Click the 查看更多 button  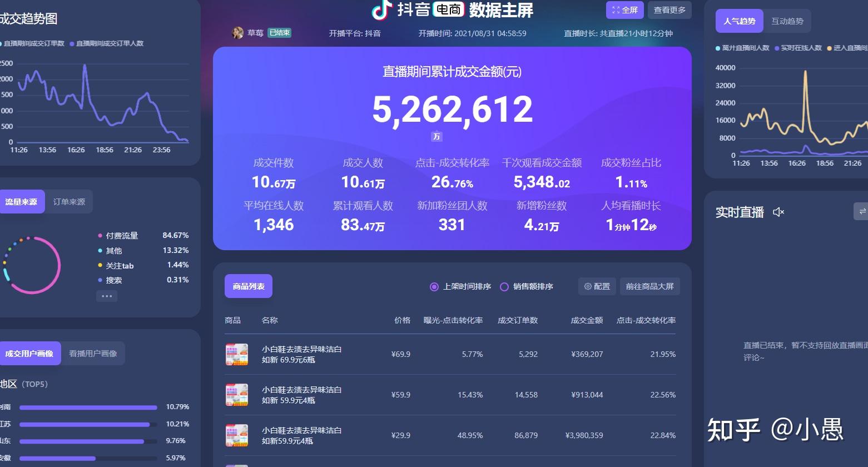tap(669, 10)
